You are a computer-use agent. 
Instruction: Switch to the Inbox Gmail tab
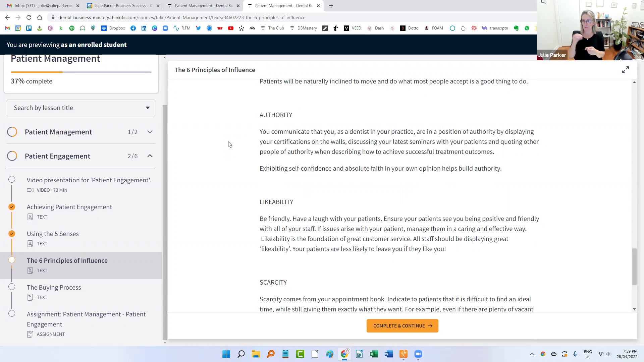tap(40, 6)
